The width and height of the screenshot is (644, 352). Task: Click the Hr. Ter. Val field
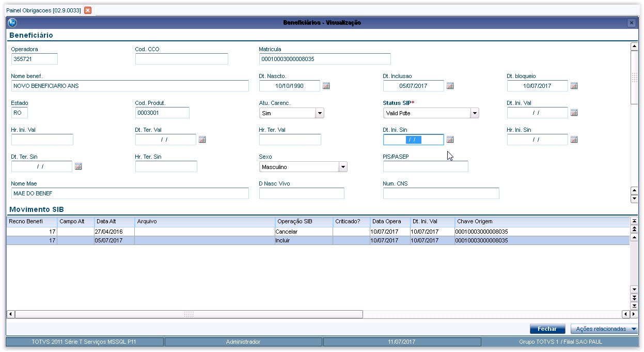(x=290, y=140)
